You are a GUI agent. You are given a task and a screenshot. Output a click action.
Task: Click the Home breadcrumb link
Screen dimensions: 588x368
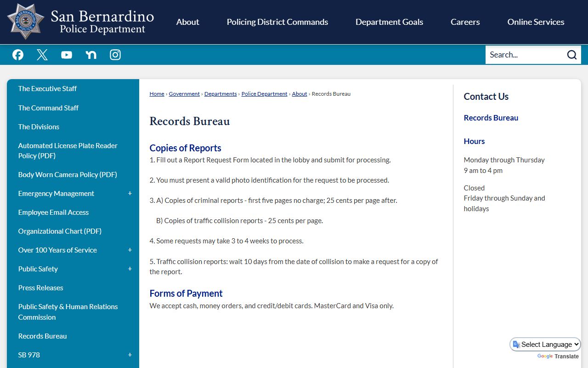point(157,94)
